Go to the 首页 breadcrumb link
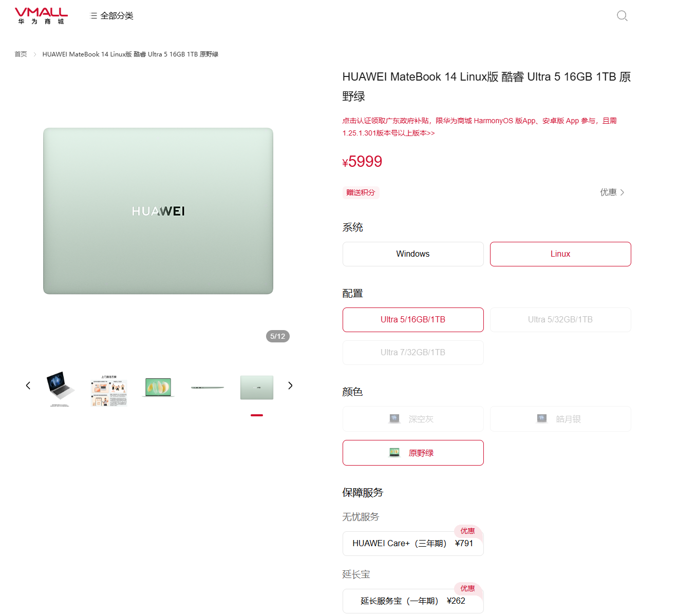This screenshot has width=678, height=616. click(x=21, y=54)
